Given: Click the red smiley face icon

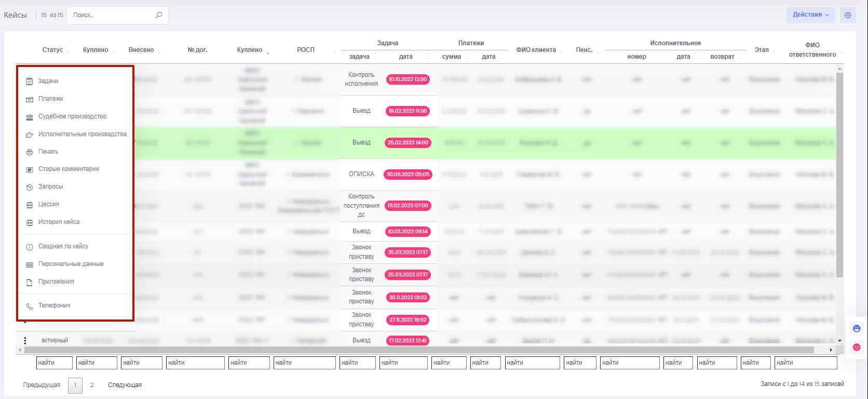Looking at the screenshot, I should click(857, 347).
